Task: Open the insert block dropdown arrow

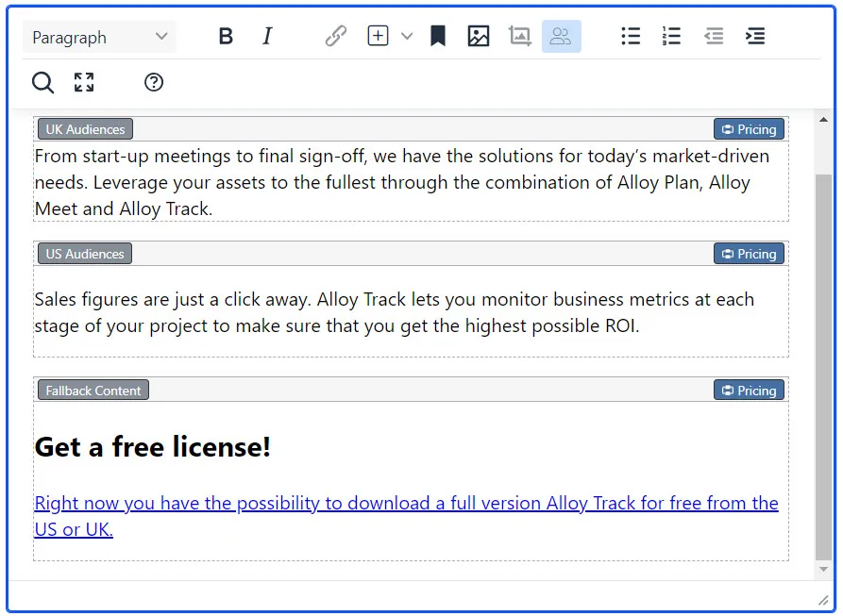Action: pyautogui.click(x=407, y=37)
